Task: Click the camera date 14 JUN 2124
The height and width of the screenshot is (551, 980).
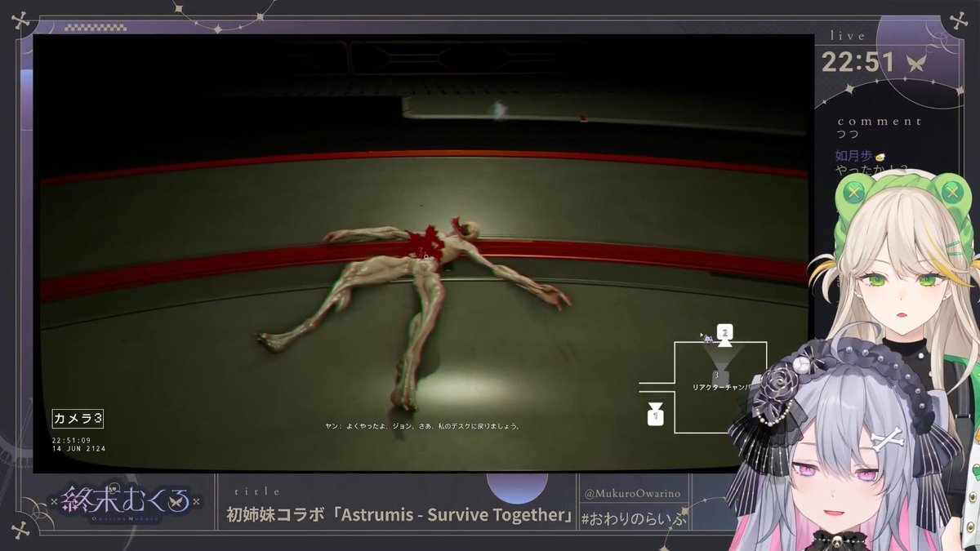Action: pyautogui.click(x=79, y=449)
